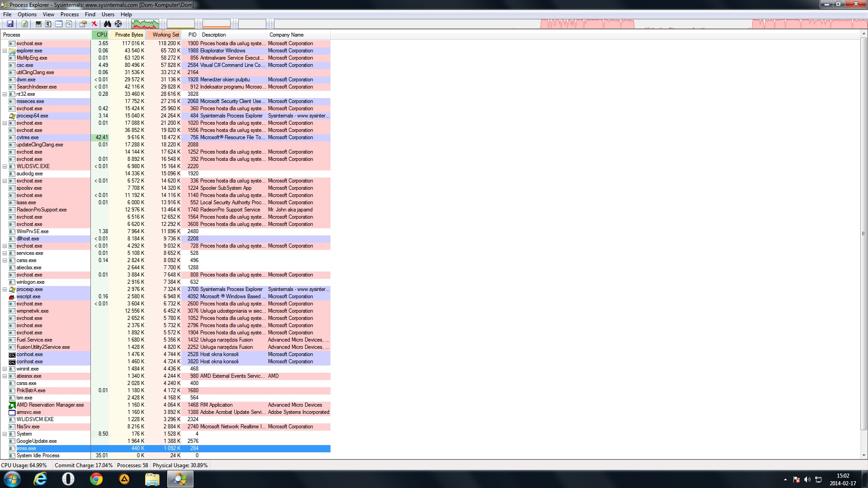The width and height of the screenshot is (868, 488).
Task: Select the System Idle Process row
Action: point(165,455)
